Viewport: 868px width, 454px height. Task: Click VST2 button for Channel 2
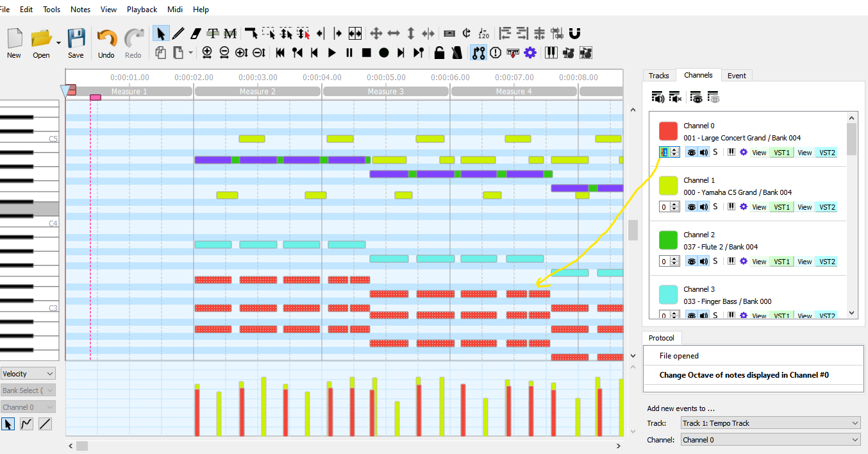click(826, 262)
